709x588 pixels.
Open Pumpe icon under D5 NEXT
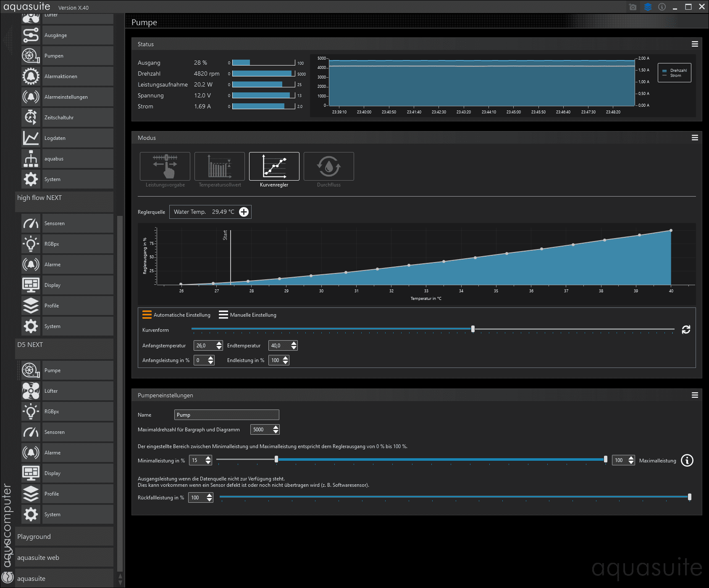(31, 370)
